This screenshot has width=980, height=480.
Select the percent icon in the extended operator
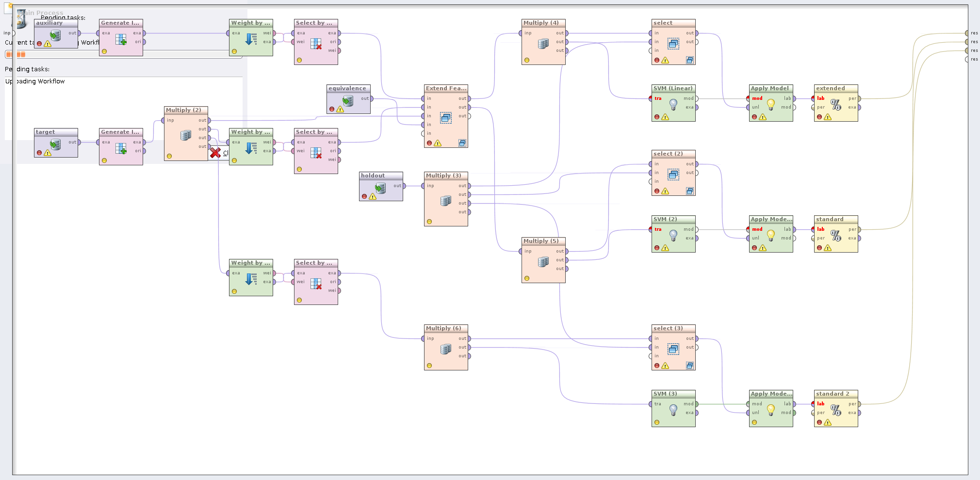(x=835, y=104)
